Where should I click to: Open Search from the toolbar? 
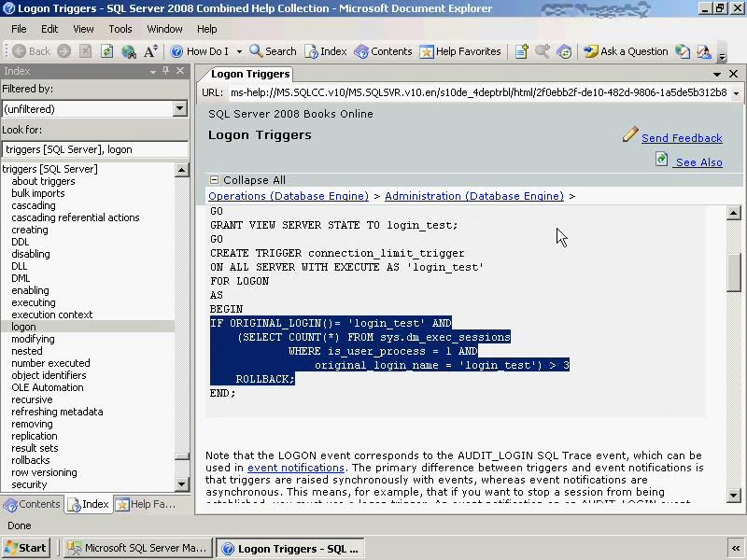coord(273,51)
